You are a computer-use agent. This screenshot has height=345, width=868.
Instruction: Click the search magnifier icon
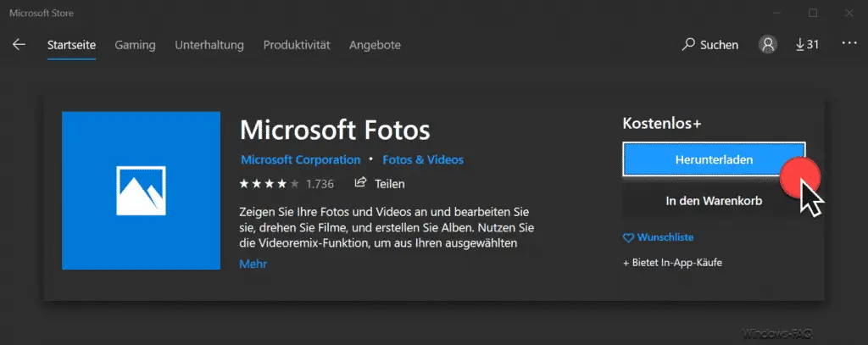tap(688, 44)
